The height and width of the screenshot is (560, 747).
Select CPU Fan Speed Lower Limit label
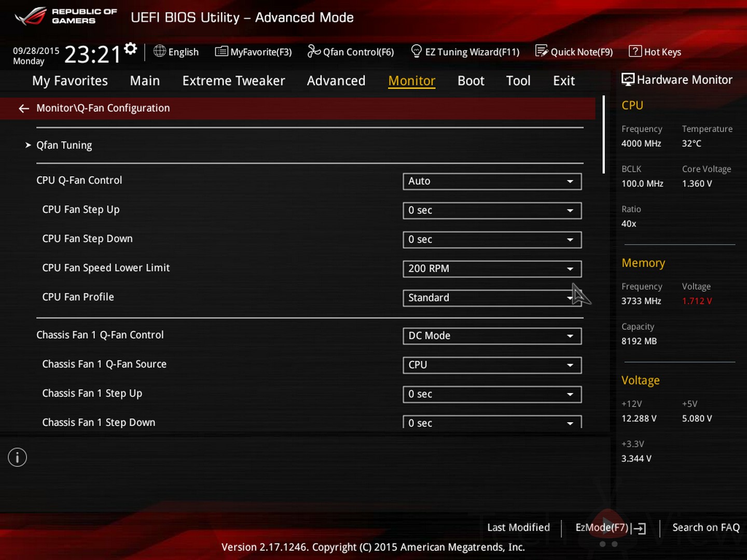pos(106,268)
